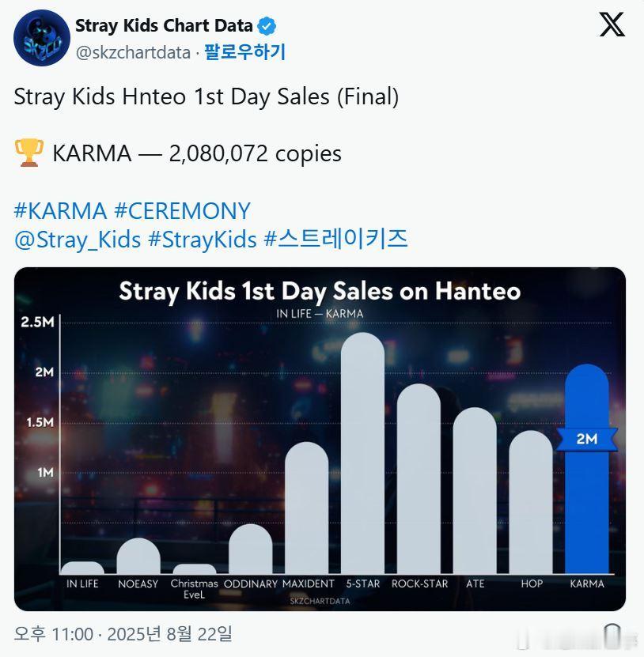Click the 5-STAR bar in the chart
The width and height of the screenshot is (644, 657).
(x=362, y=453)
